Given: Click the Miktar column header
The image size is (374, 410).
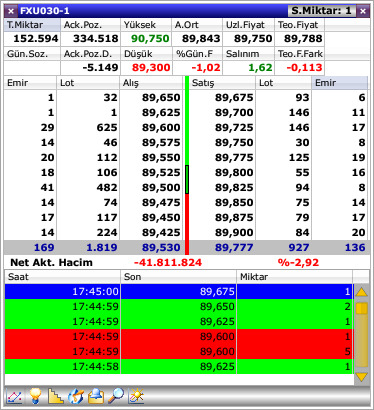Looking at the screenshot, I should tap(295, 277).
